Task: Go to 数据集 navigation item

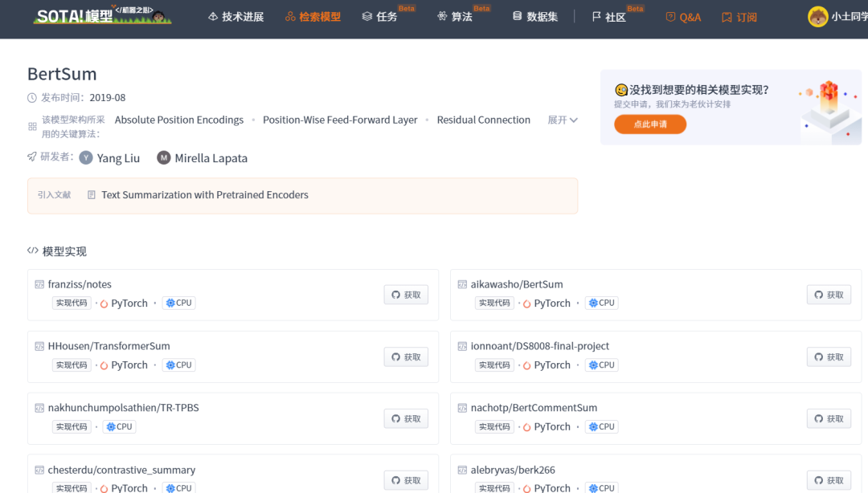Action: 534,17
